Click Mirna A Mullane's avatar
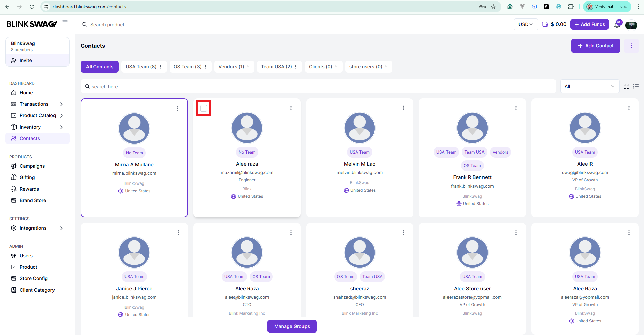644x335 pixels. click(134, 129)
